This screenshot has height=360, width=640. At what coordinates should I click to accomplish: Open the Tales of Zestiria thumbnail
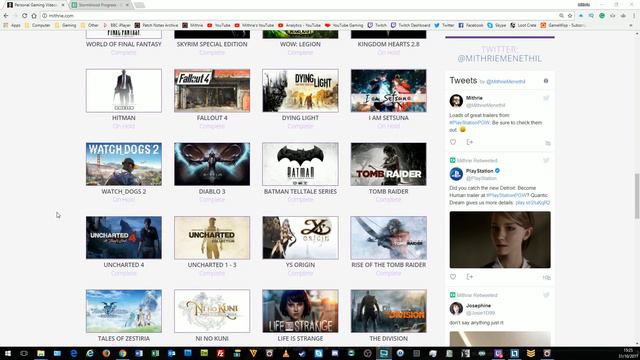[x=124, y=311]
